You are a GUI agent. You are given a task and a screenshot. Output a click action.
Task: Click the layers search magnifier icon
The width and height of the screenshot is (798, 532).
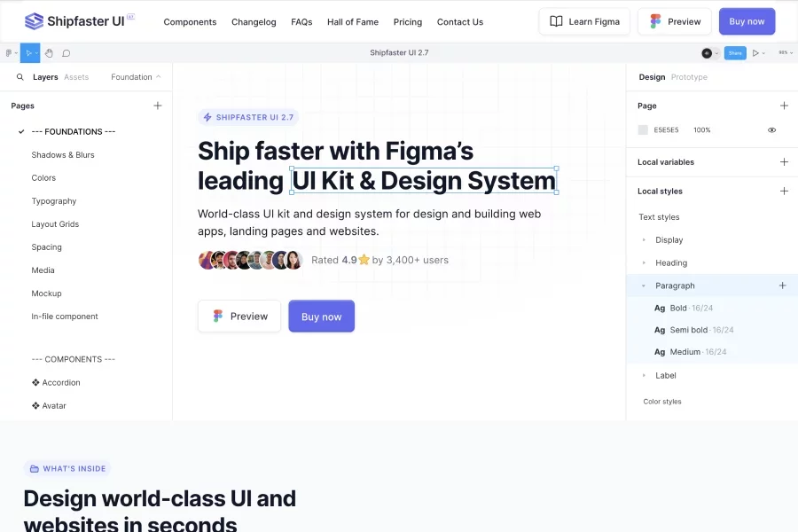[x=20, y=77]
